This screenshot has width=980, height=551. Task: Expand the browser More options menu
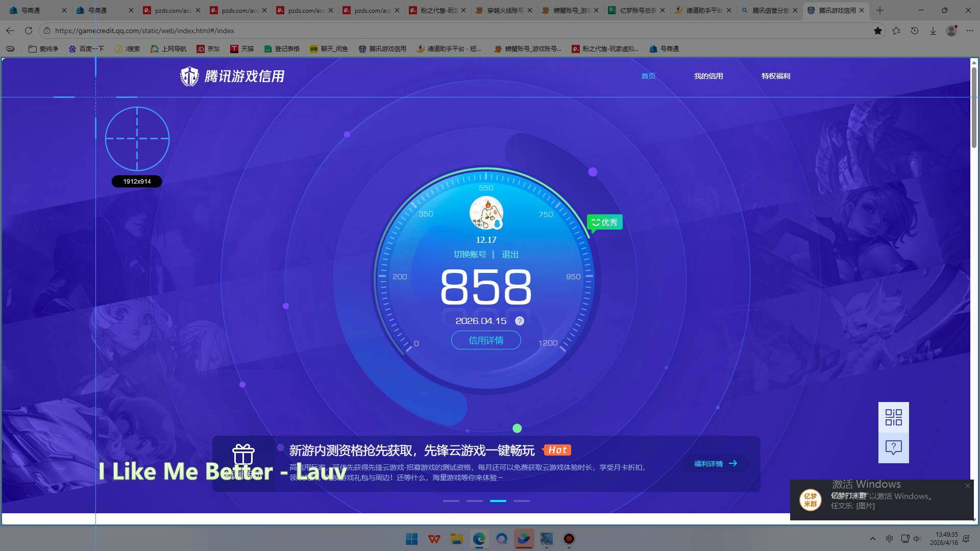point(969,31)
